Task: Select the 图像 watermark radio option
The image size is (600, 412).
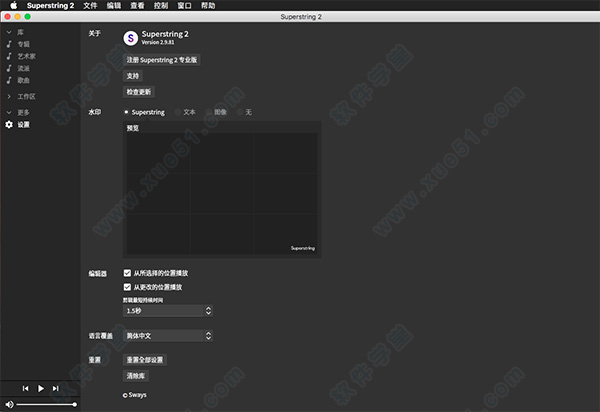Action: pyautogui.click(x=209, y=112)
